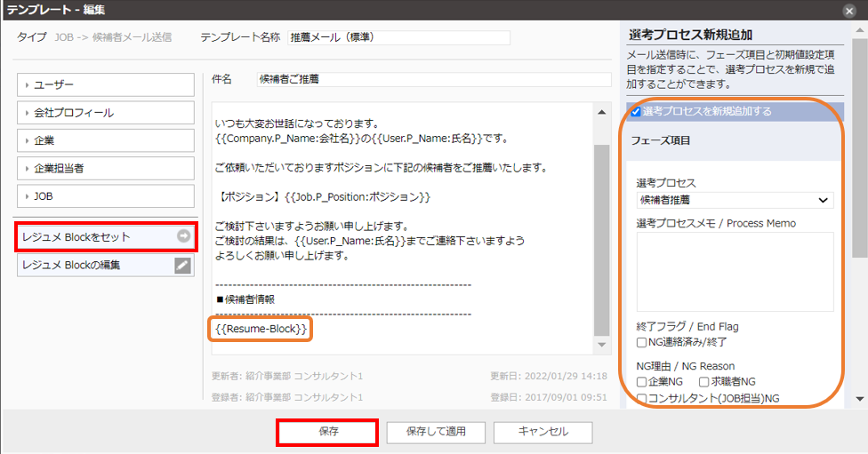
Task: Enable the 企業NG reason checkbox
Action: click(x=642, y=381)
